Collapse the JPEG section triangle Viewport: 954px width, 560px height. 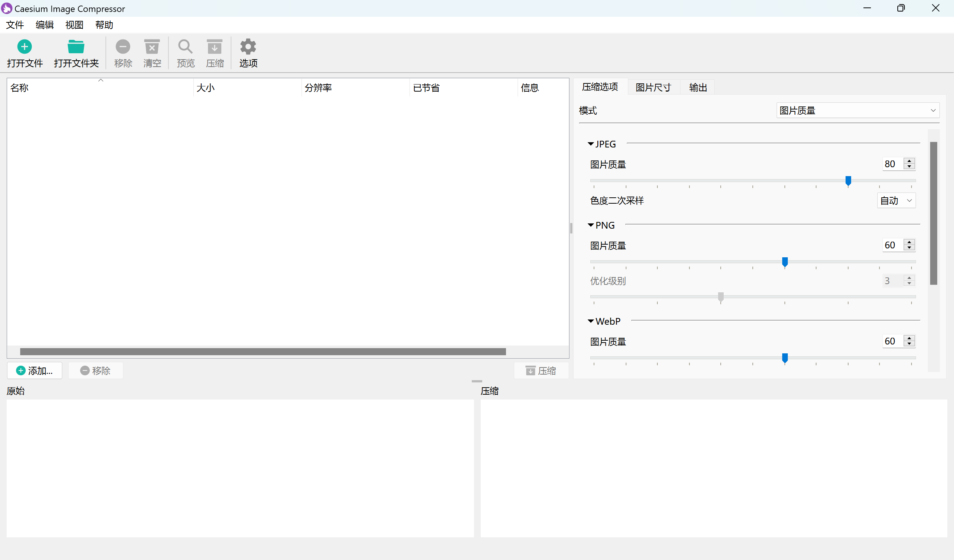point(591,144)
